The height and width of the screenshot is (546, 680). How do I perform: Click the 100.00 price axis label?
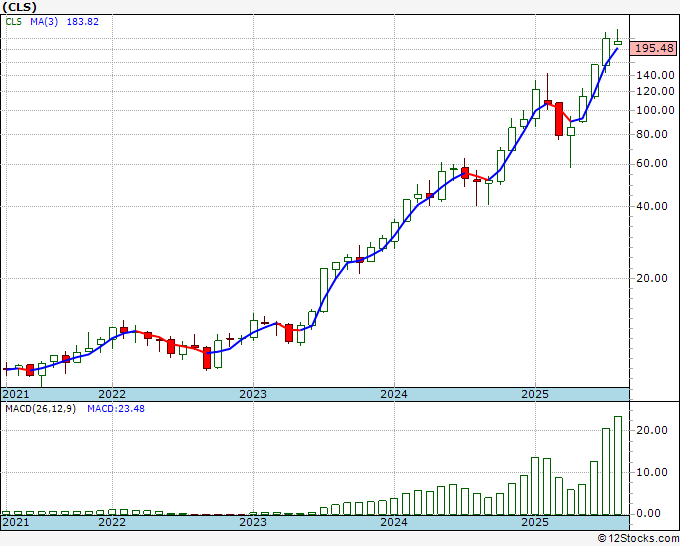tap(655, 110)
